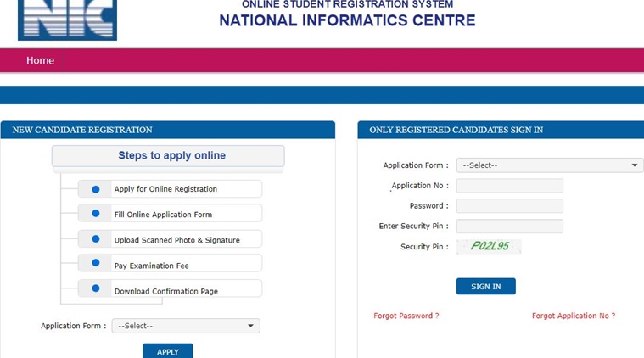Open the Home menu item
The height and width of the screenshot is (358, 644).
tap(40, 60)
